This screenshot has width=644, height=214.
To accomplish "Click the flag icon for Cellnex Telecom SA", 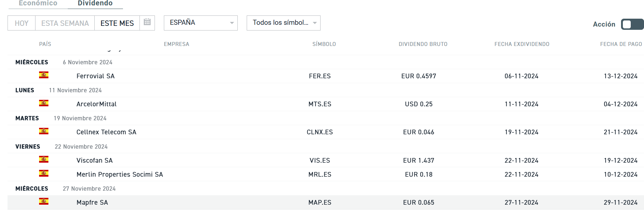I will pos(44,131).
